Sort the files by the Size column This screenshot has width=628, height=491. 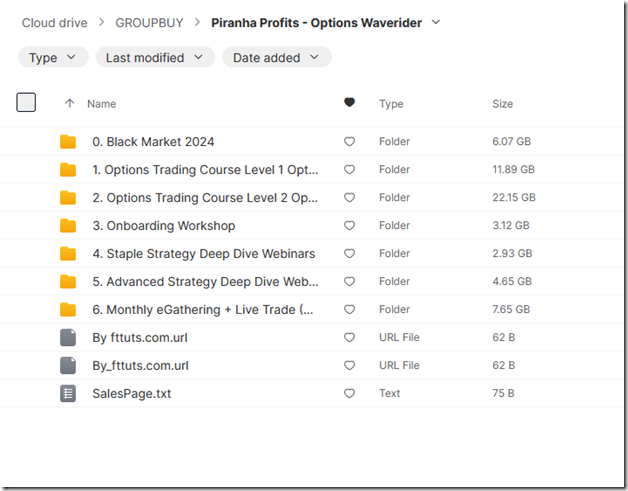coord(502,104)
